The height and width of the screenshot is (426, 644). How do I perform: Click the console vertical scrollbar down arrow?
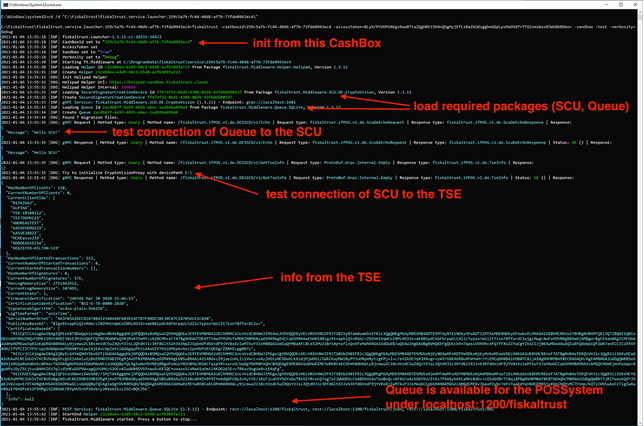(x=640, y=423)
